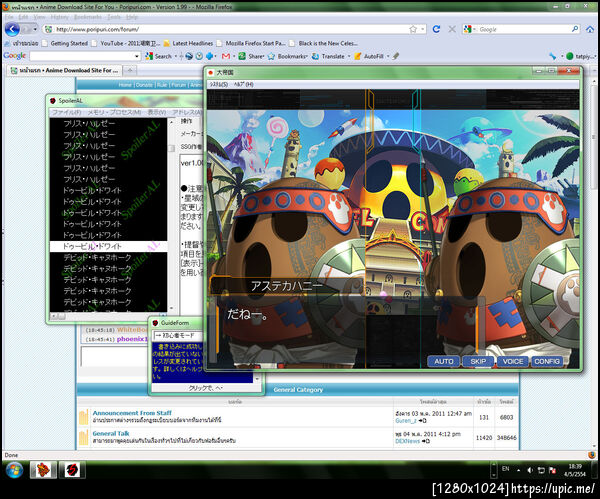Click クリックで button in GuideForm
This screenshot has height=499, width=600.
(206, 388)
